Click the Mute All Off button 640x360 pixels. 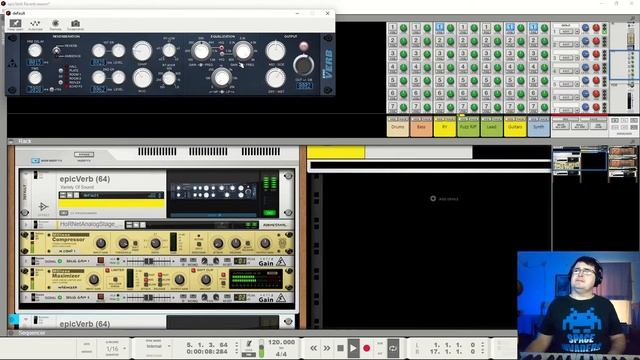[561, 126]
